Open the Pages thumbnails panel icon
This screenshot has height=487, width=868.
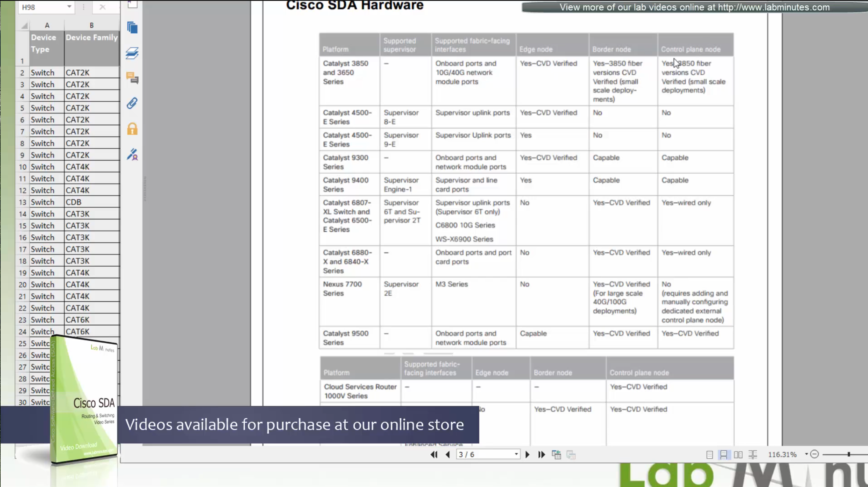(x=132, y=28)
